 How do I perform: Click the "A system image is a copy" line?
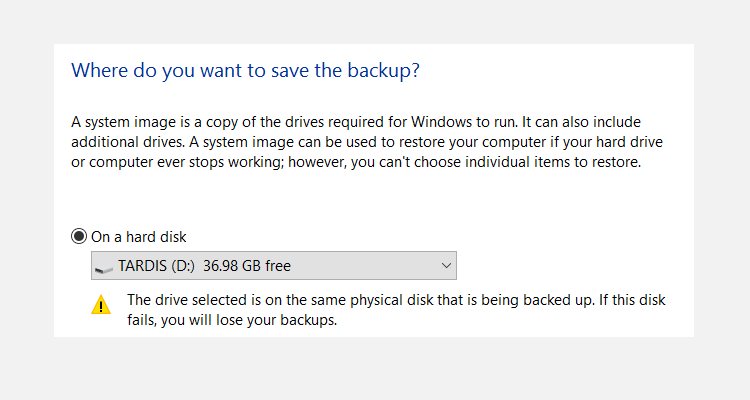(356, 122)
